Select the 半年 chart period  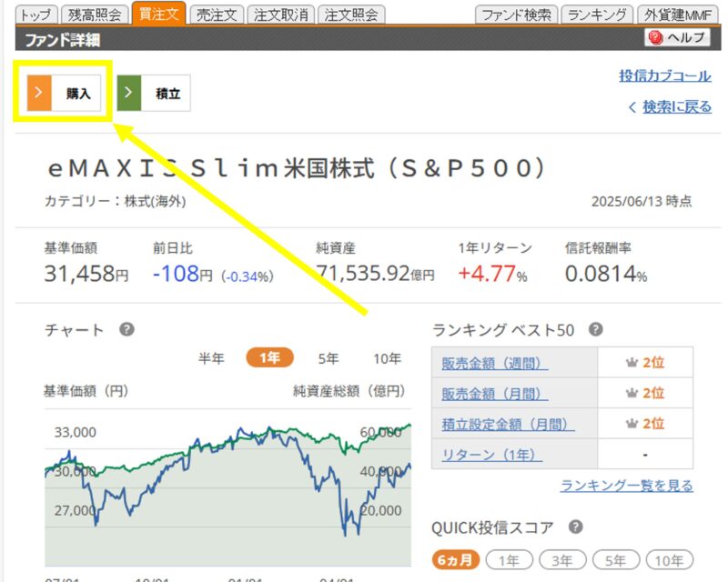click(211, 358)
